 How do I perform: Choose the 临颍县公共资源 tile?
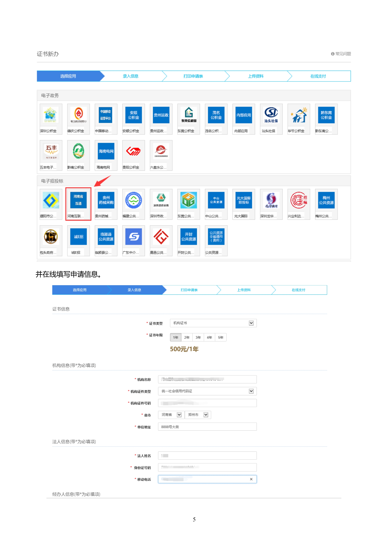pos(106,241)
